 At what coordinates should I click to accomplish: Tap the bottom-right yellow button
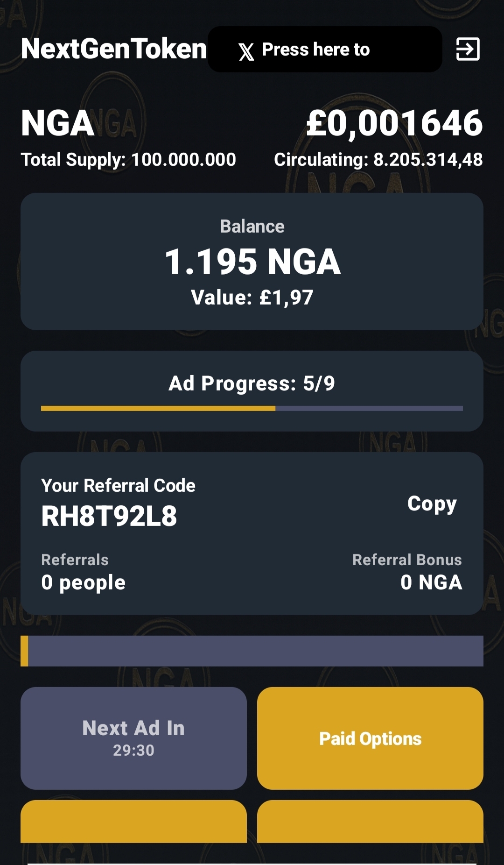[x=370, y=821]
